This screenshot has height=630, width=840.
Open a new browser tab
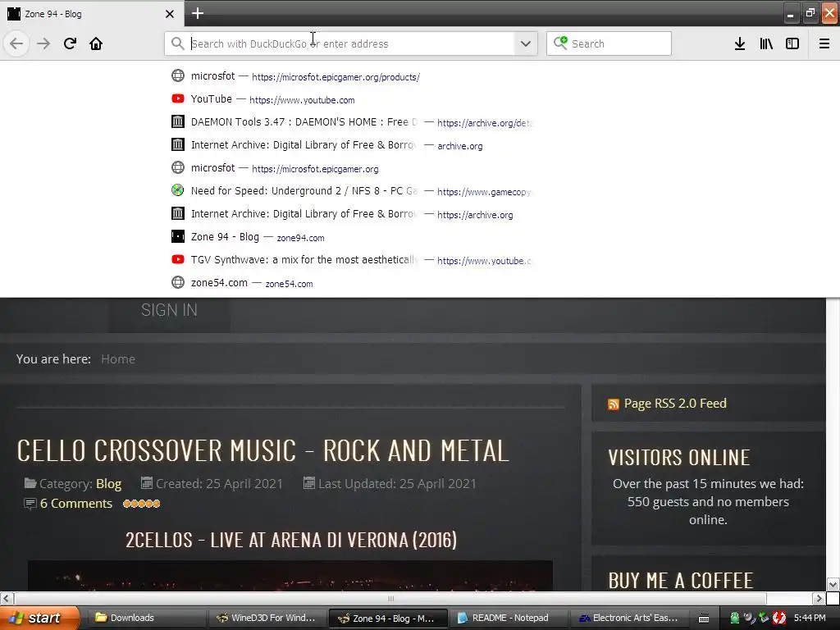click(198, 13)
